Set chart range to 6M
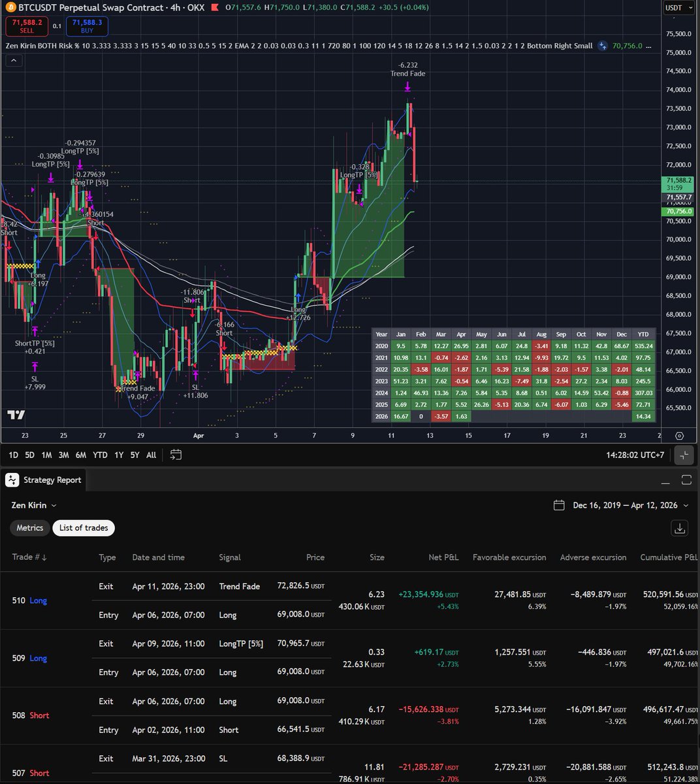Image resolution: width=700 pixels, height=784 pixels. tap(82, 455)
